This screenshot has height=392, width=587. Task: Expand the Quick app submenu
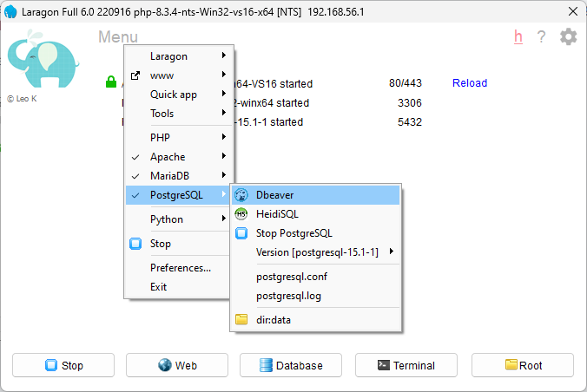[174, 95]
